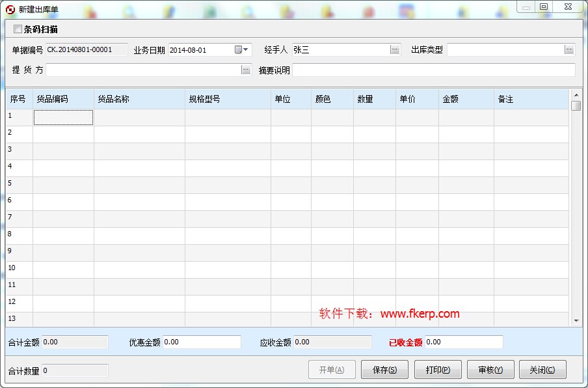The image size is (588, 388).
Task: Click the 保存(S) button
Action: pyautogui.click(x=385, y=370)
